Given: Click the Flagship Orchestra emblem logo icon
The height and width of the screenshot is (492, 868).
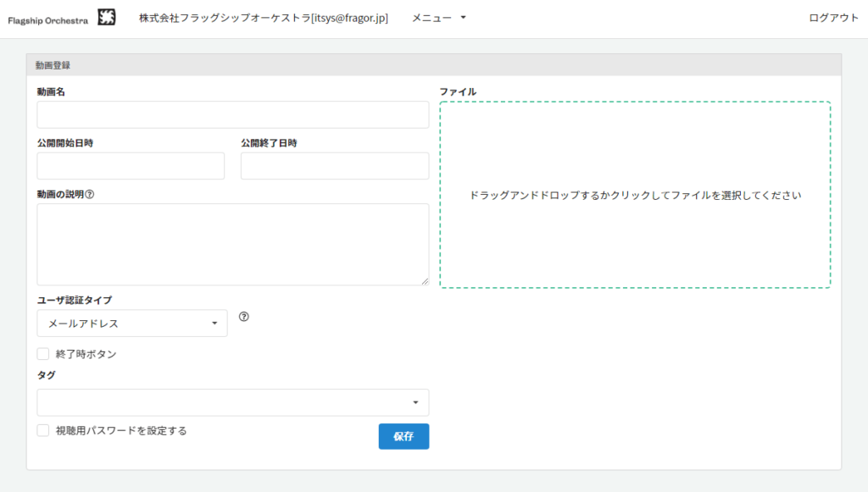Looking at the screenshot, I should (106, 18).
